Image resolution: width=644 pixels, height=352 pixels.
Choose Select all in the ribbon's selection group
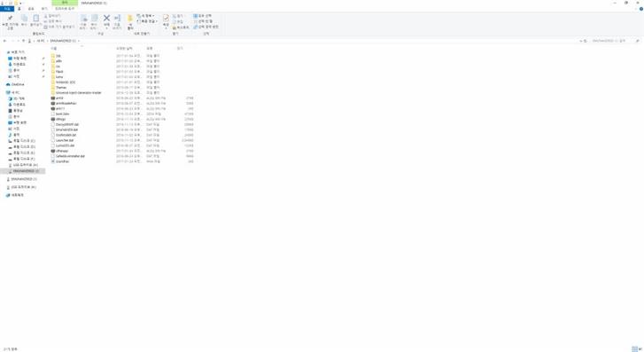pyautogui.click(x=203, y=16)
